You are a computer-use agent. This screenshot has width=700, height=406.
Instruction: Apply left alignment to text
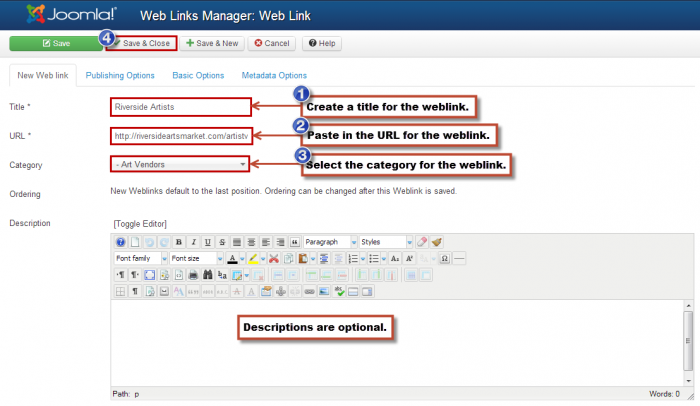click(x=266, y=242)
